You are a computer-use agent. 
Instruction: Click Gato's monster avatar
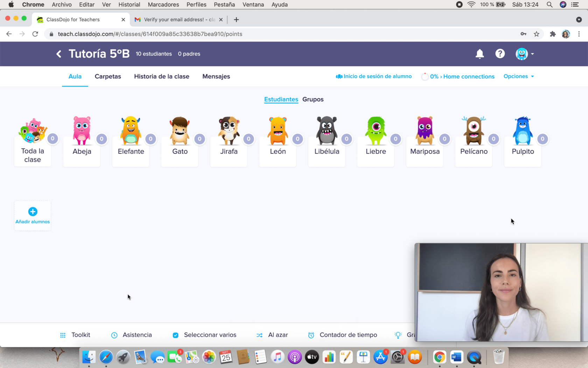(180, 130)
